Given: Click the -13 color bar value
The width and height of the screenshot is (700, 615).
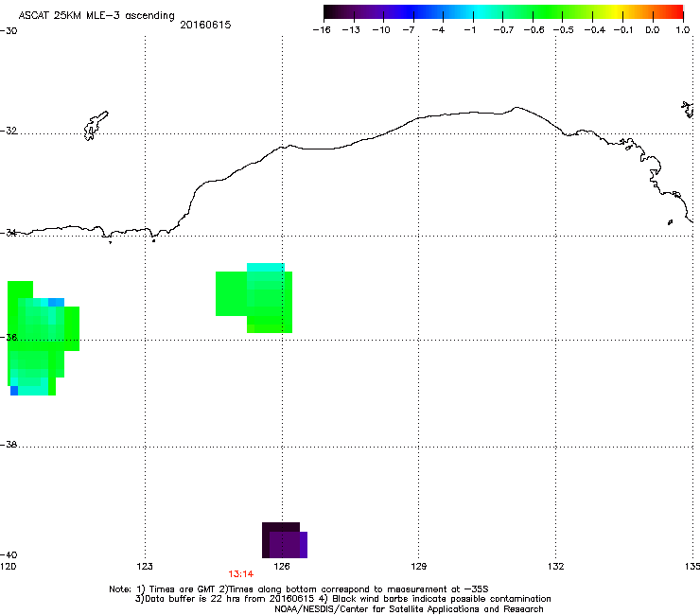Looking at the screenshot, I should coord(351,30).
